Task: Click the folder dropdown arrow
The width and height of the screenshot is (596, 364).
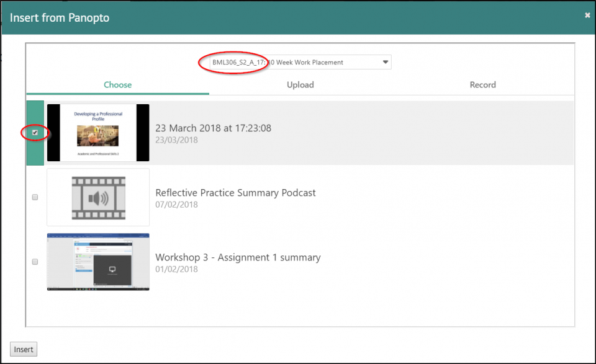Action: tap(385, 62)
